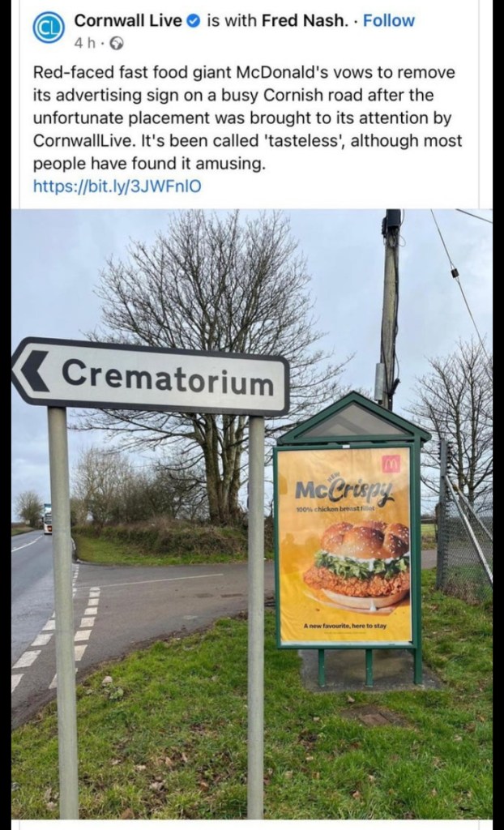Open the Cornwall Live profile avatar

click(49, 28)
